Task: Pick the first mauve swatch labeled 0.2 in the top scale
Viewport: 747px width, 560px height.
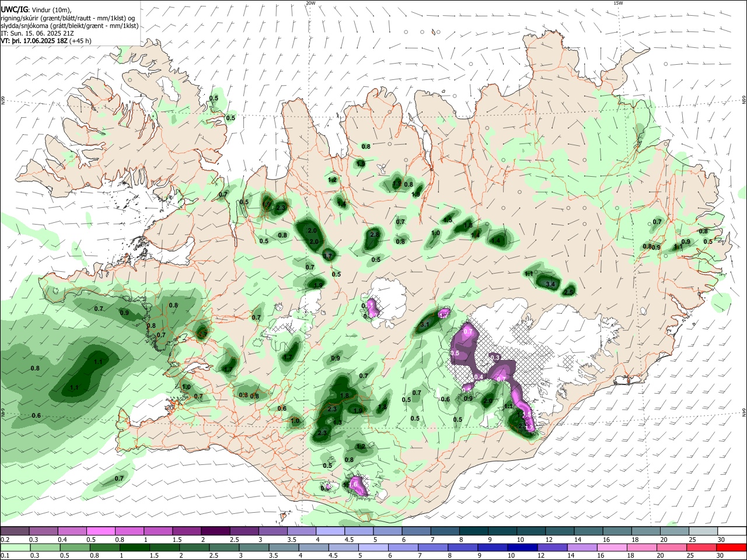Action: [x=15, y=531]
